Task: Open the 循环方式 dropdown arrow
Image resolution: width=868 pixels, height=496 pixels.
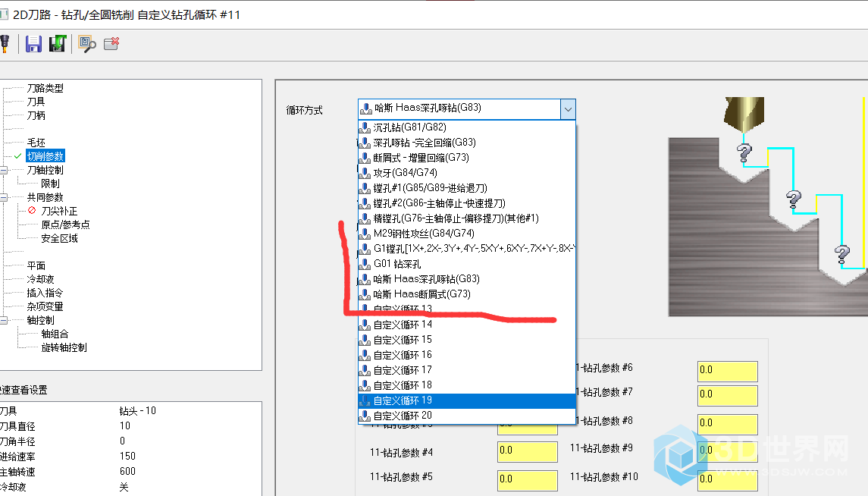Action: pyautogui.click(x=568, y=109)
